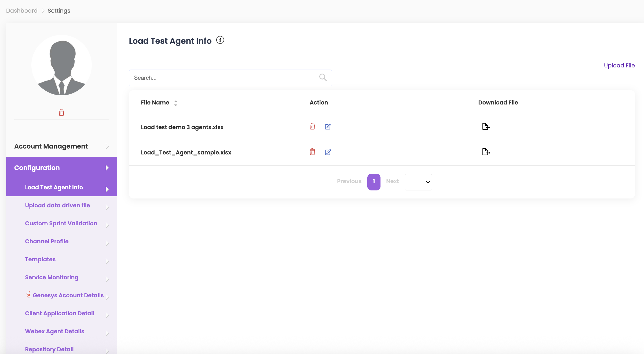
Task: Open the Channel Profile settings
Action: [x=47, y=241]
